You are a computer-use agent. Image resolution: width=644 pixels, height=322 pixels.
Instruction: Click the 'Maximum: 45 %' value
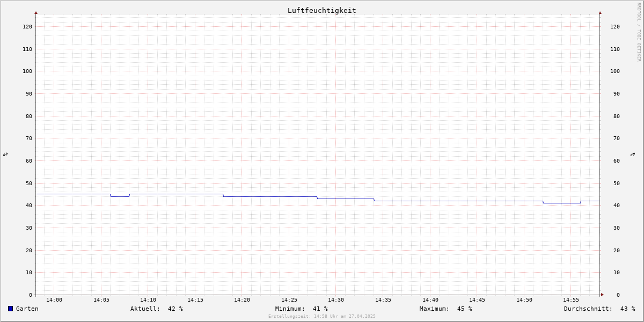point(446,309)
